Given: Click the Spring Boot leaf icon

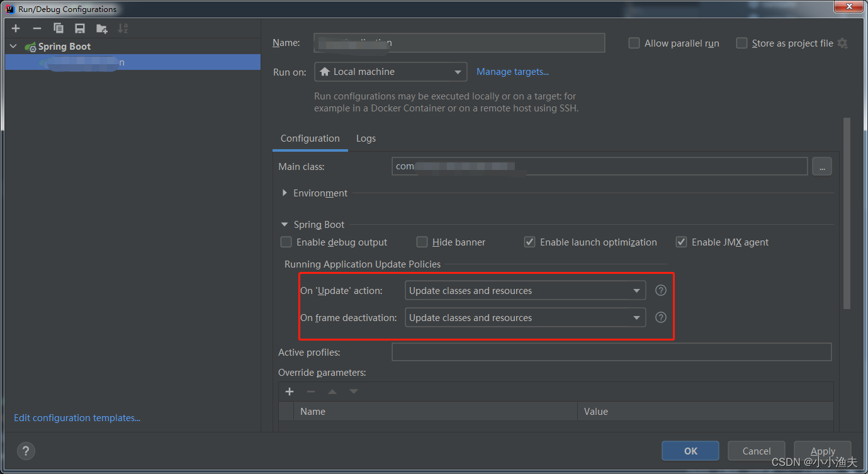Looking at the screenshot, I should coord(30,47).
